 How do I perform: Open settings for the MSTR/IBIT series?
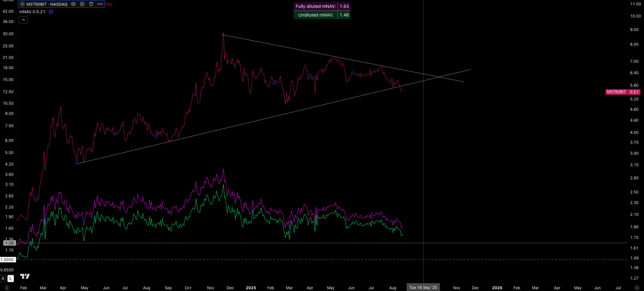coord(82,4)
